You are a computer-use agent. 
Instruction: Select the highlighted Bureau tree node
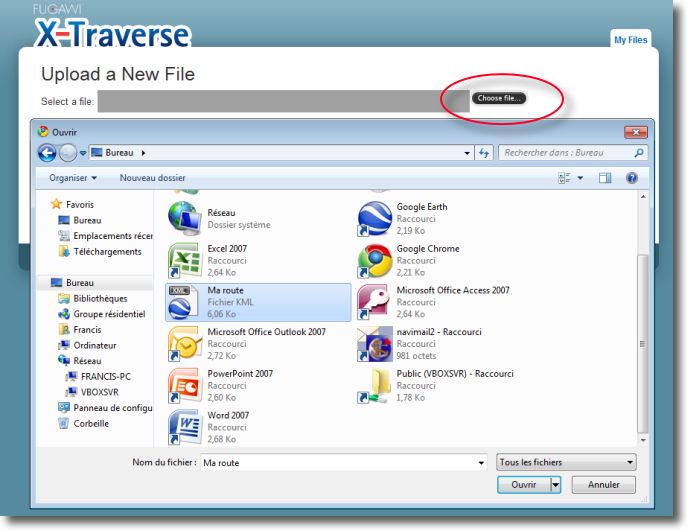pos(94,283)
